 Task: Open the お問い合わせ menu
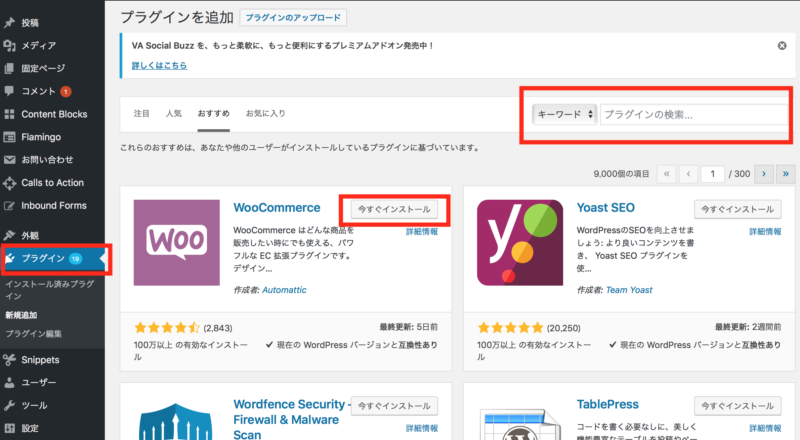tap(53, 160)
